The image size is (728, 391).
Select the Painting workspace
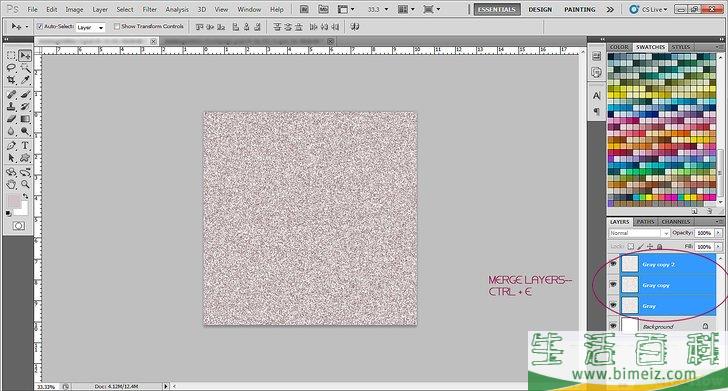(580, 9)
